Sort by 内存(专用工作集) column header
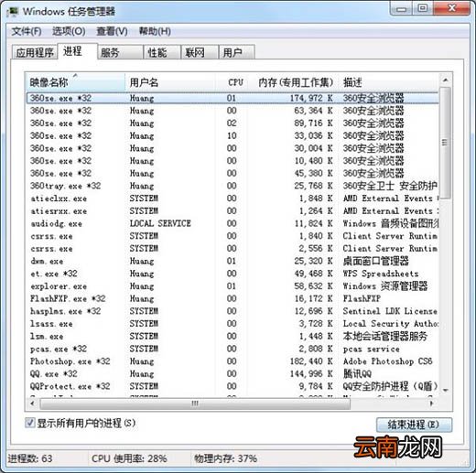 coord(293,82)
